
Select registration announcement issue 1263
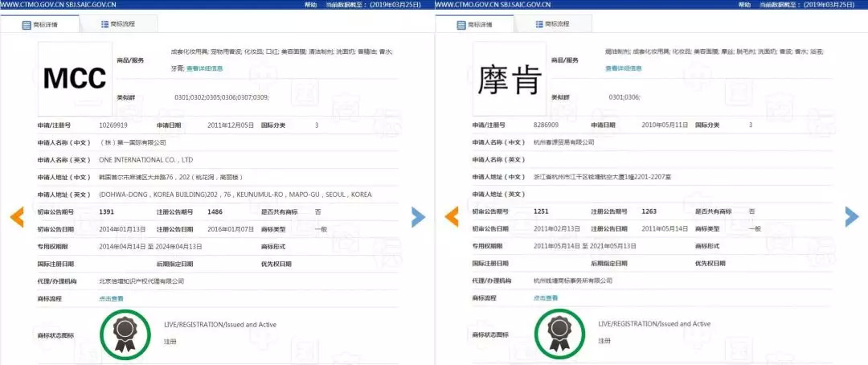click(650, 211)
